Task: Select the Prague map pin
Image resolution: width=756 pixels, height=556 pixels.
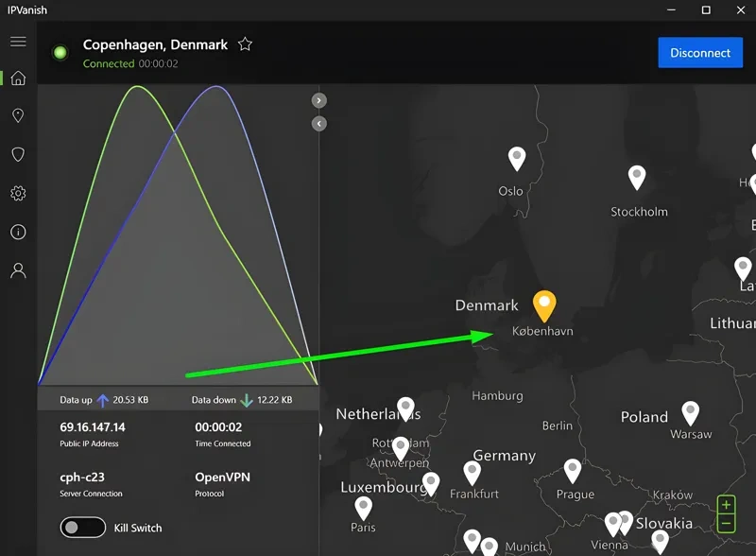Action: click(573, 470)
